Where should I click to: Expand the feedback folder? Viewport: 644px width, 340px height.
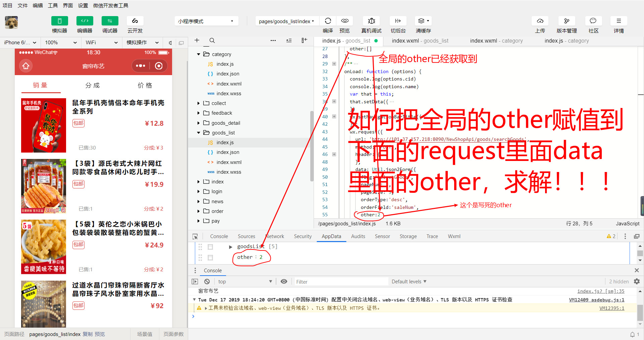click(x=199, y=113)
